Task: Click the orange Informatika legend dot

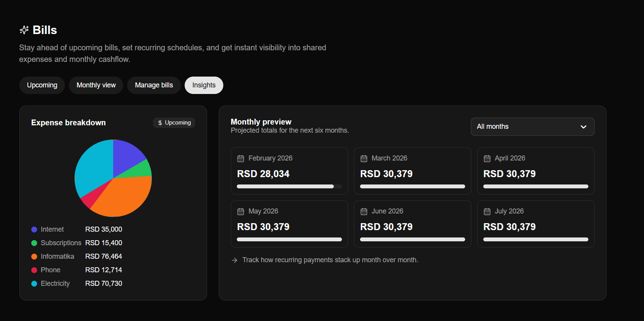Action: [34, 257]
